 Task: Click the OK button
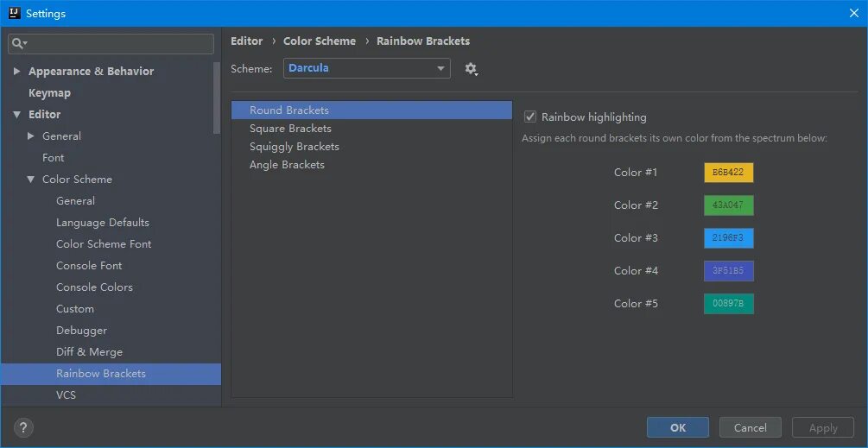tap(678, 427)
